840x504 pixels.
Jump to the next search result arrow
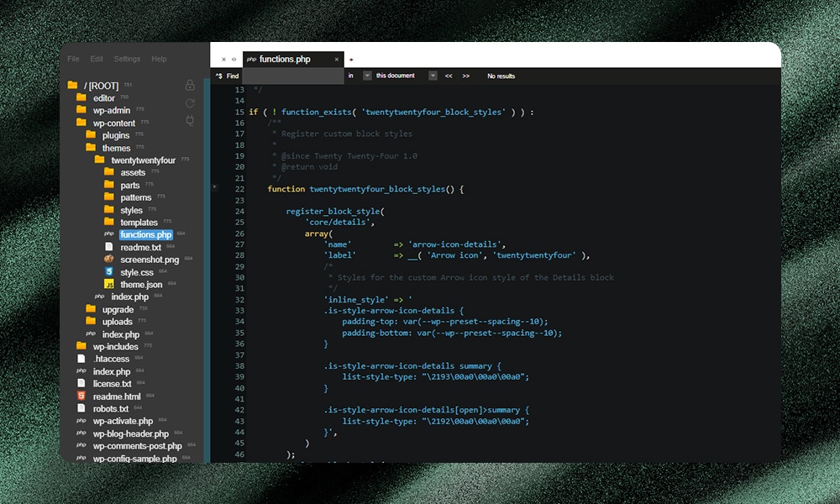[465, 76]
